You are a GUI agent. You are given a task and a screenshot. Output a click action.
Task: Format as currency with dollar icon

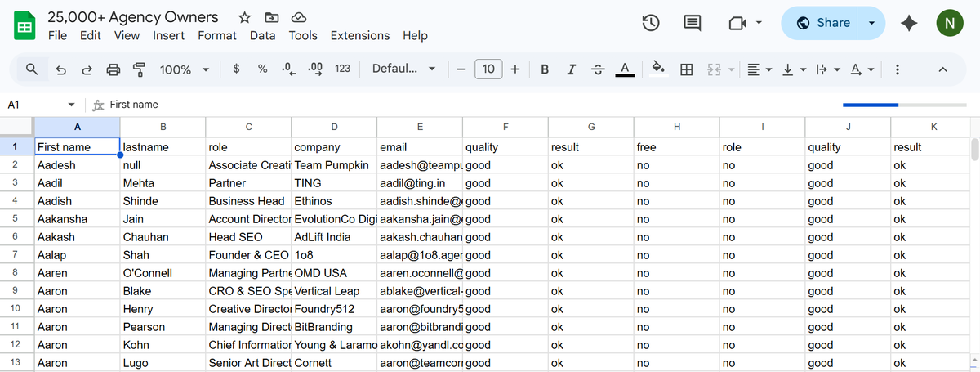click(x=235, y=69)
